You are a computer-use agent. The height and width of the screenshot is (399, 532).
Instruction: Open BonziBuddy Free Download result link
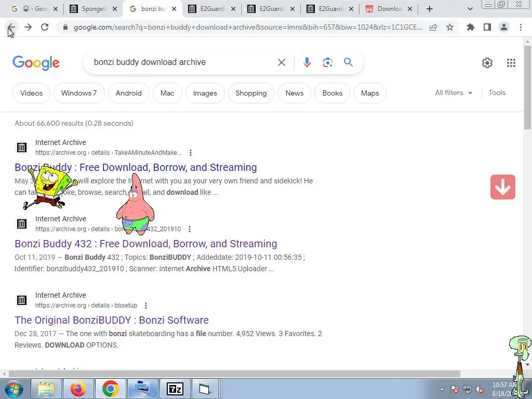pyautogui.click(x=136, y=167)
